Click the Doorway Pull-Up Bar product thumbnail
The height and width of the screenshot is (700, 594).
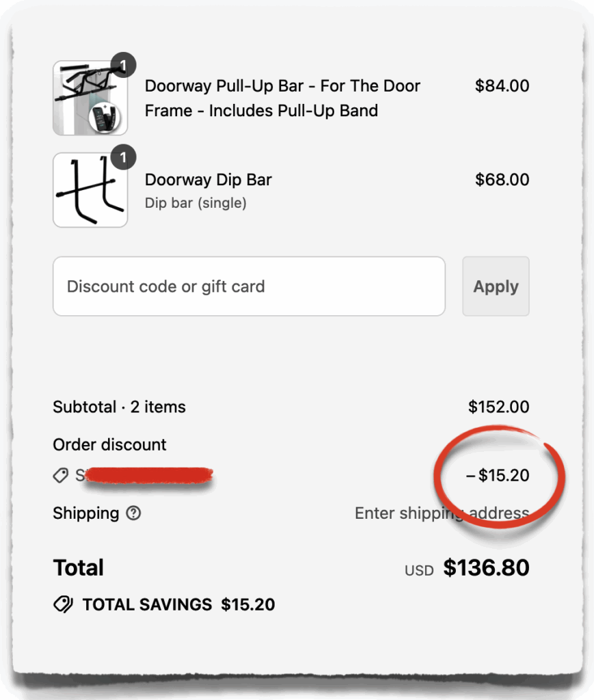(x=90, y=97)
